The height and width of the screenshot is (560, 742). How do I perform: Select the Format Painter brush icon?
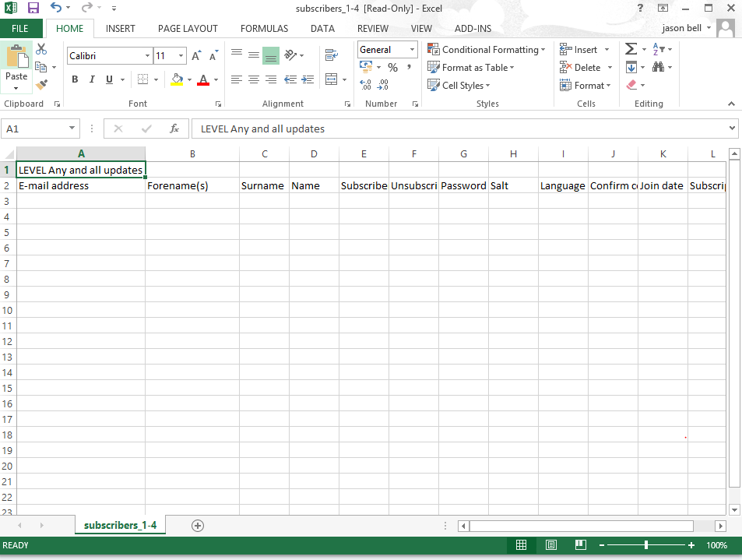(x=41, y=85)
